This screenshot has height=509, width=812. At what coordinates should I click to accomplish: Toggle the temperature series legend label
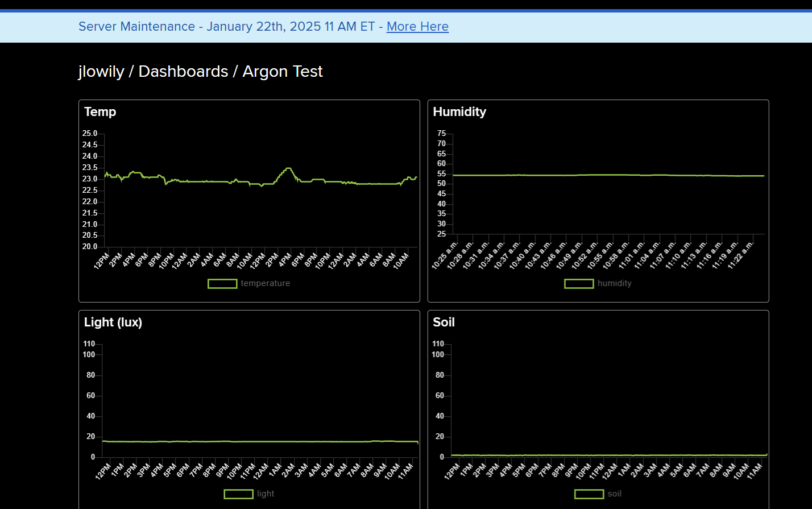point(266,283)
